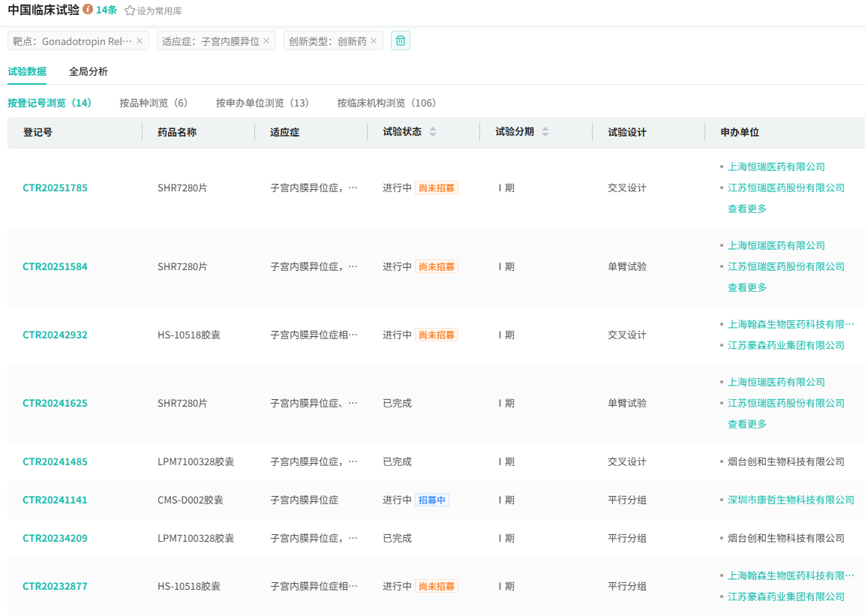Sort by 试验状态 column arrows
Viewport: 865px width, 616px height.
point(433,132)
